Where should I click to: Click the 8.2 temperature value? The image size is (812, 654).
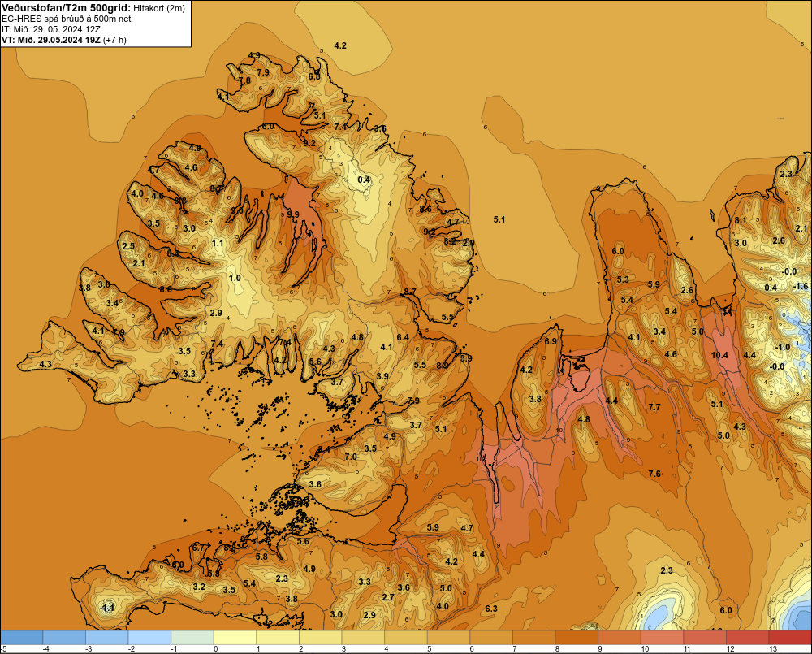click(x=450, y=241)
